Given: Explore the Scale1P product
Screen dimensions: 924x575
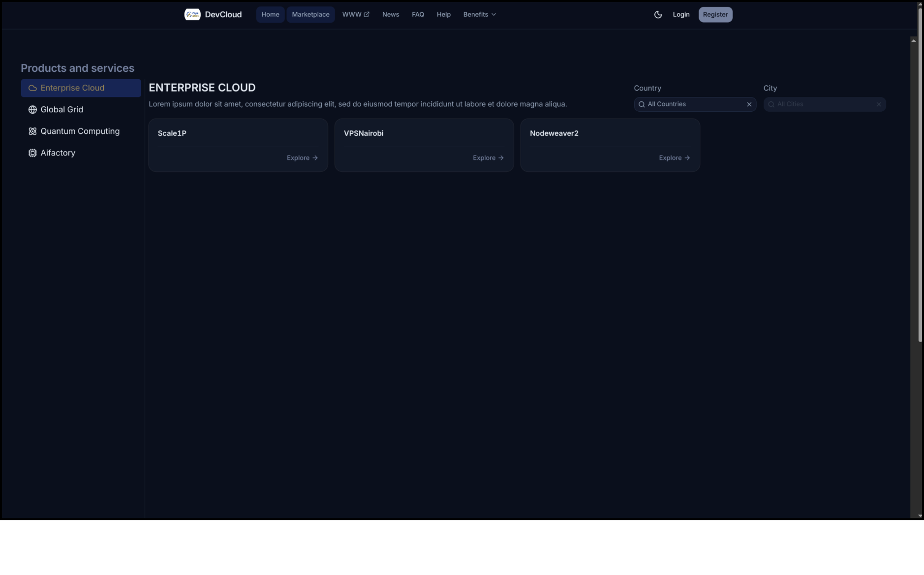Looking at the screenshot, I should pyautogui.click(x=302, y=158).
